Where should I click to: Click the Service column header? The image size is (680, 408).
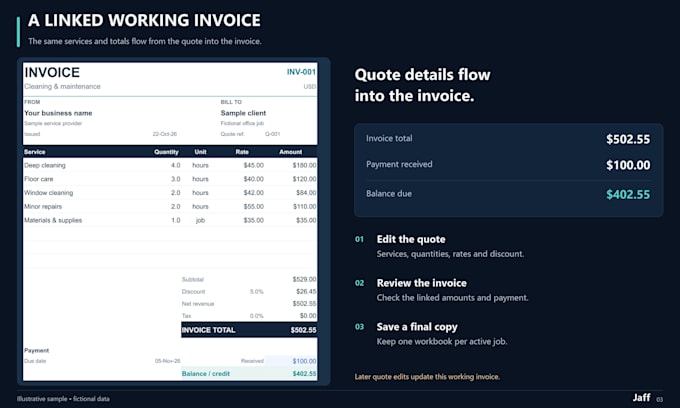tap(35, 152)
